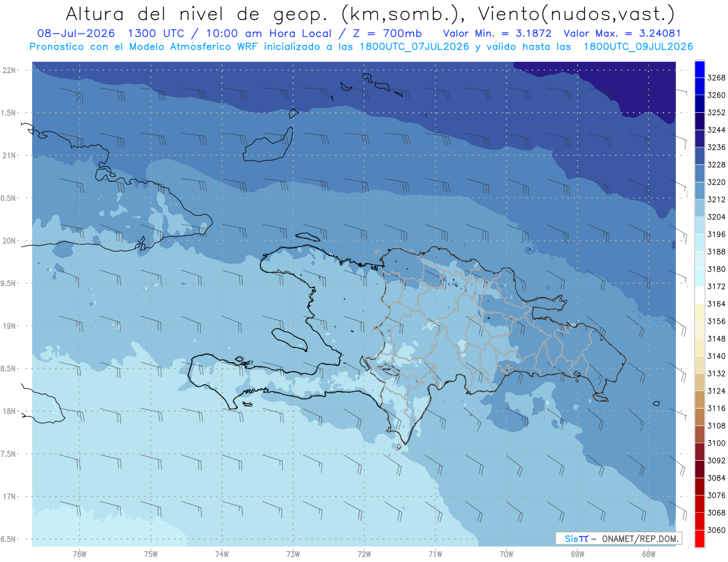This screenshot has width=728, height=562.
Task: Click the 72W longitude axis label
Action: (x=365, y=554)
